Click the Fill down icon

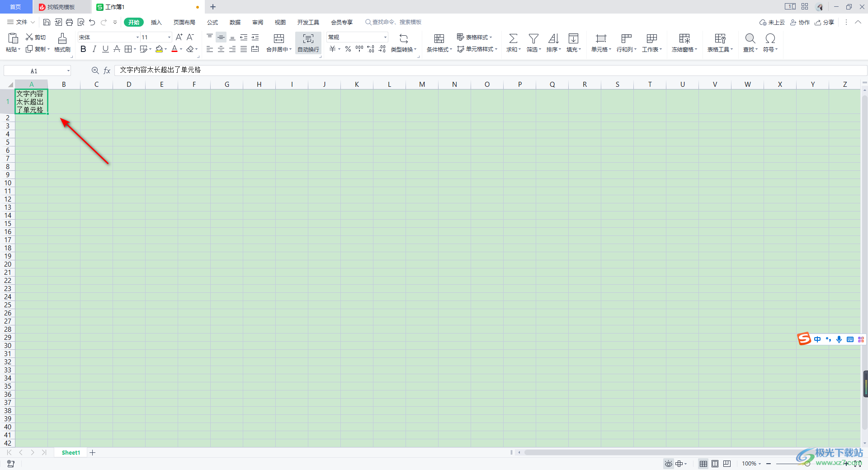[573, 38]
